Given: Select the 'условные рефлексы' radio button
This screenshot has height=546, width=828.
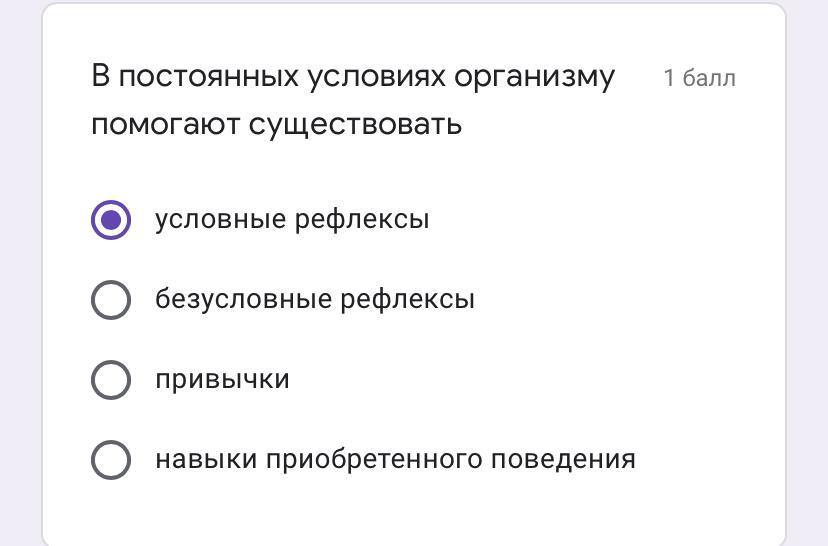Looking at the screenshot, I should coord(111,220).
